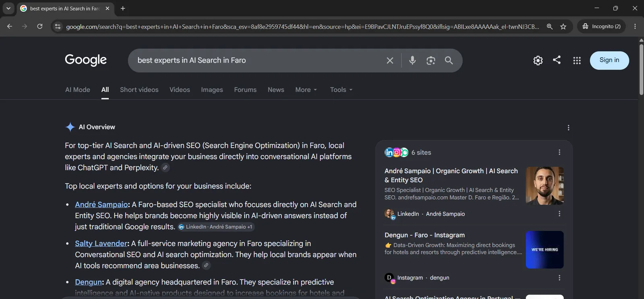
Task: Open the Dengun link in the list
Action: pyautogui.click(x=88, y=282)
